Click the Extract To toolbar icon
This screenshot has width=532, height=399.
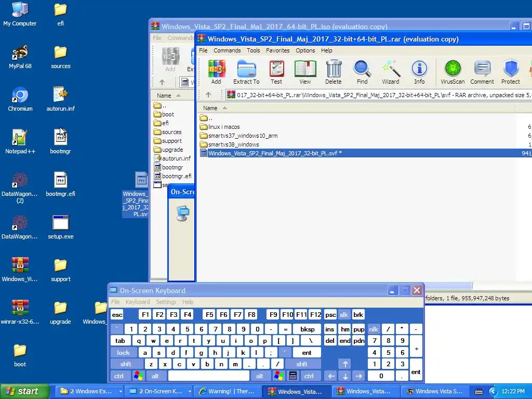(246, 72)
